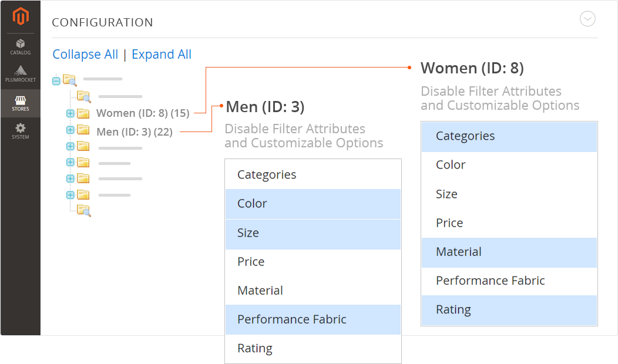The width and height of the screenshot is (618, 364).
Task: Open the Stores sidebar menu
Action: pos(21,103)
